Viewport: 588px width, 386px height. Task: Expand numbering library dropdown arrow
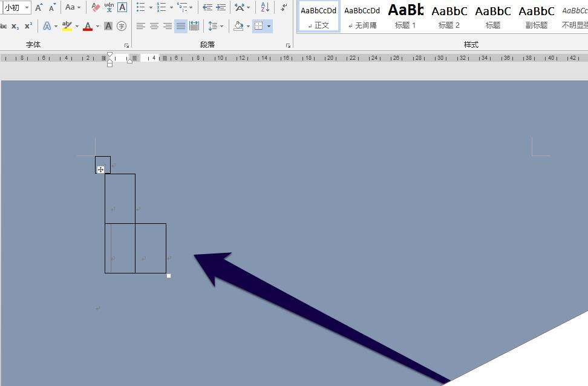[171, 7]
